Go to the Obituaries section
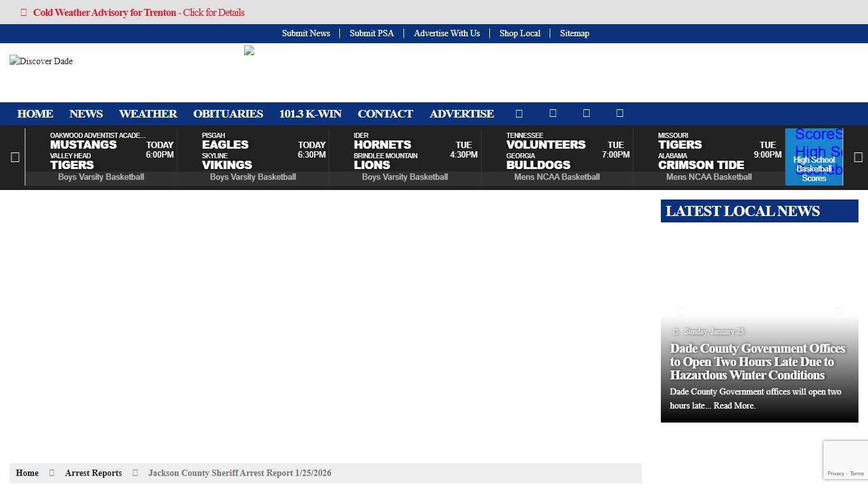 [227, 114]
